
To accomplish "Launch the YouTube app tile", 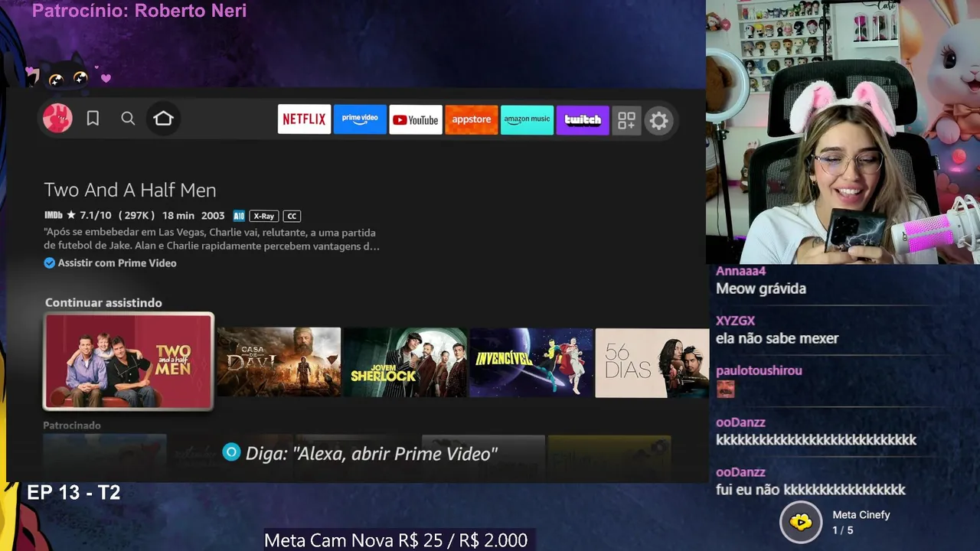I will [x=416, y=119].
